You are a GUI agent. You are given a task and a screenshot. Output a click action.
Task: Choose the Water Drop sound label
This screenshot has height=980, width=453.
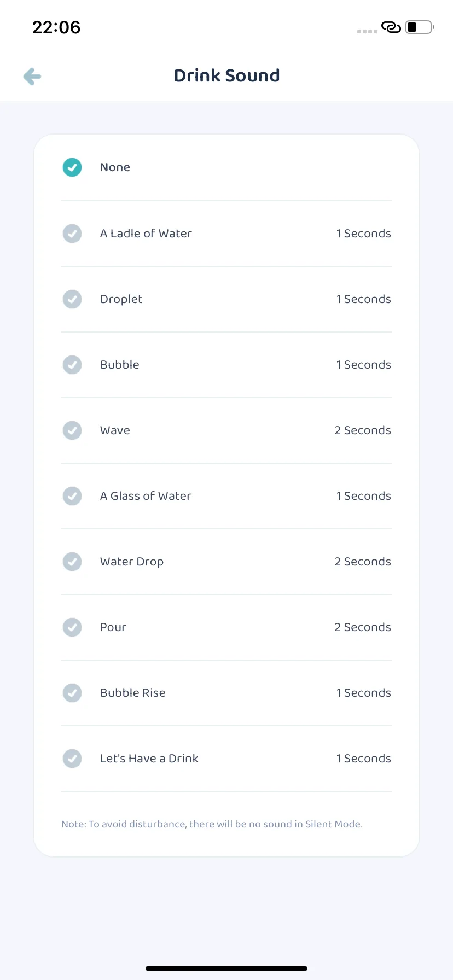132,562
